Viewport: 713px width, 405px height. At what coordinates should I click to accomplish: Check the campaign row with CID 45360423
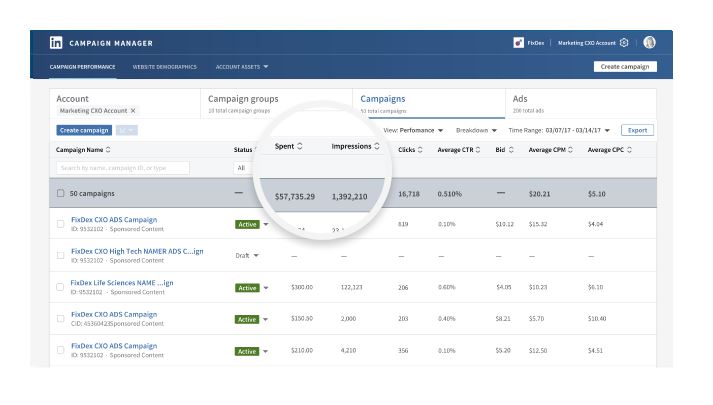click(x=60, y=319)
